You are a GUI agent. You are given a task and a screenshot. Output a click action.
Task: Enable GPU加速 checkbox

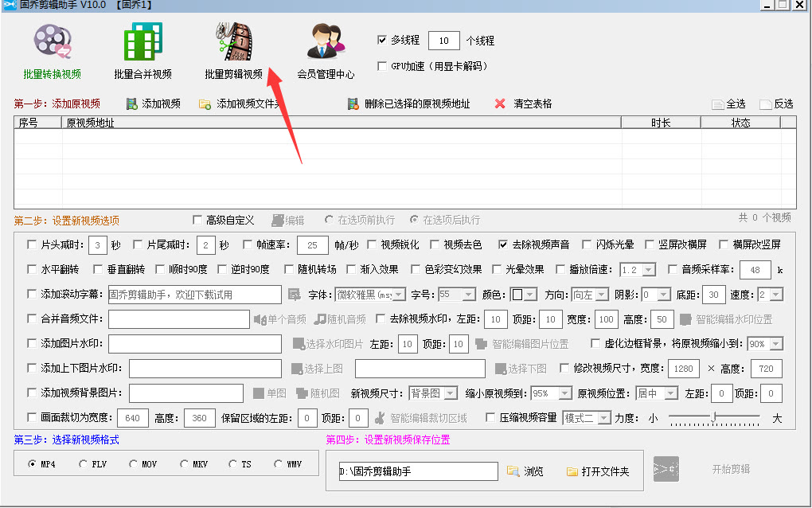[x=382, y=66]
